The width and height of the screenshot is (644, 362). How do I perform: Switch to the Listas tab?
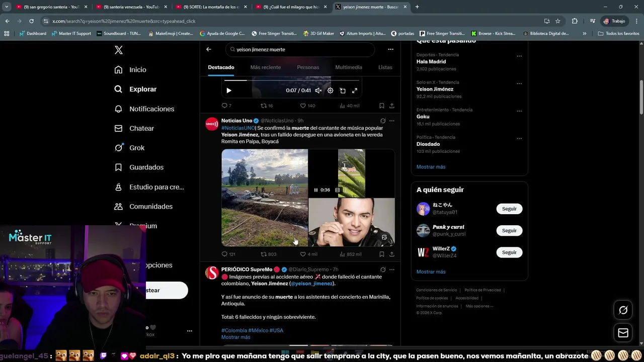tap(385, 67)
